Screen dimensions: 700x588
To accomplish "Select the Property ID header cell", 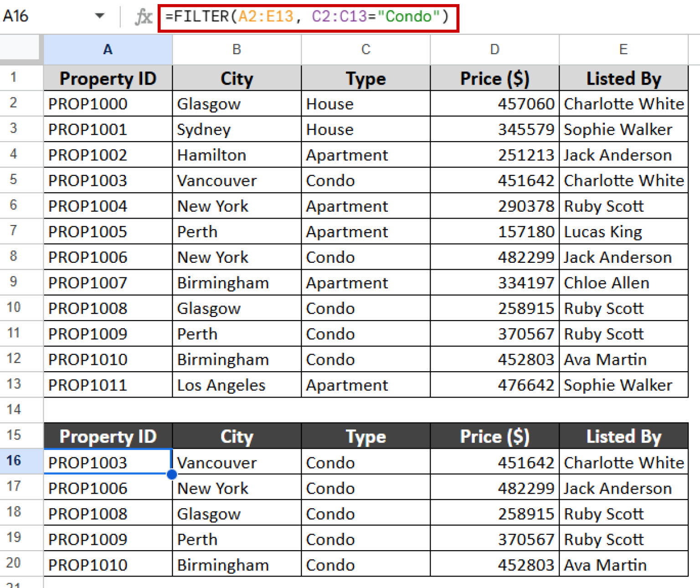I will pyautogui.click(x=108, y=78).
